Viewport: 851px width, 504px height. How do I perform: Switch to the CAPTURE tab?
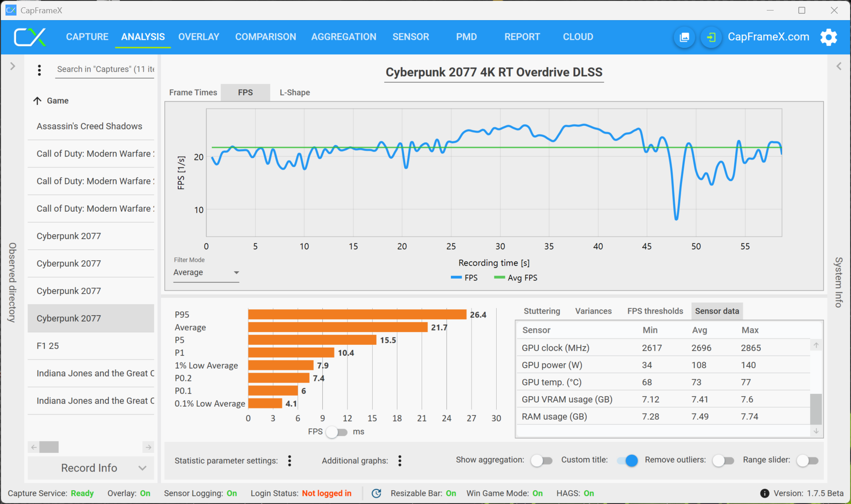[87, 37]
